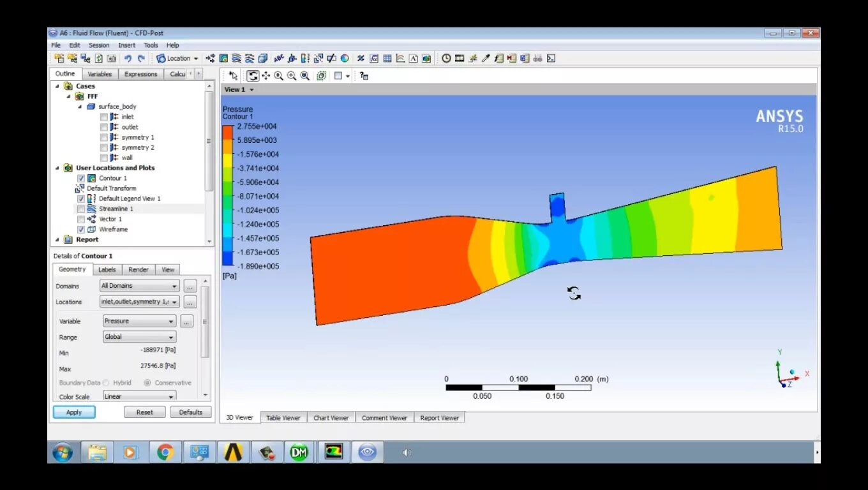Activate the select arrow tool in viewer toolbar
The image size is (868, 490).
pos(233,76)
